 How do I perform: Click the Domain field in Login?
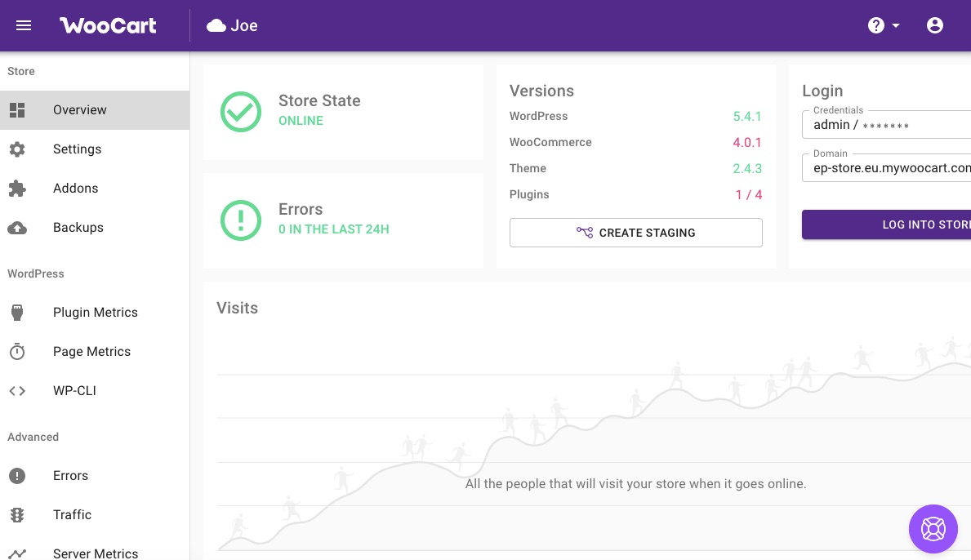[886, 168]
